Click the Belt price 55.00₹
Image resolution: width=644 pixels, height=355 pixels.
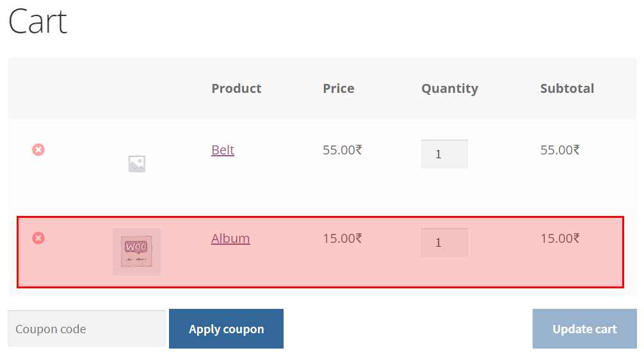pos(342,150)
